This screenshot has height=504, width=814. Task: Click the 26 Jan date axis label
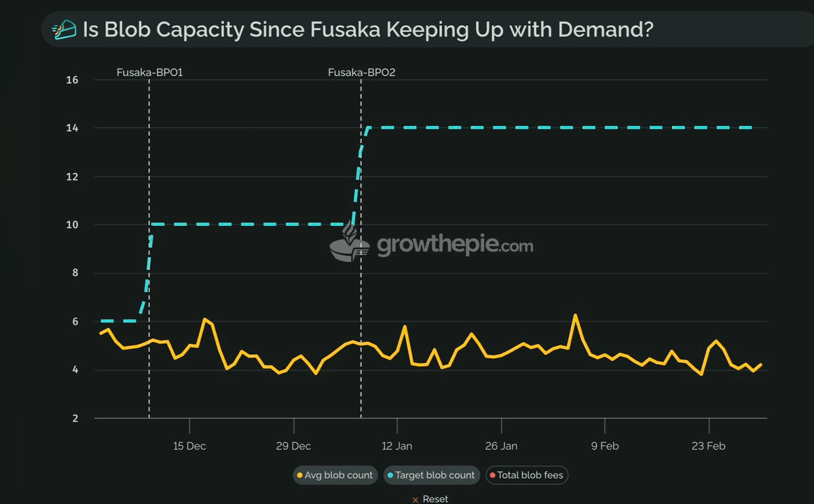pyautogui.click(x=501, y=446)
